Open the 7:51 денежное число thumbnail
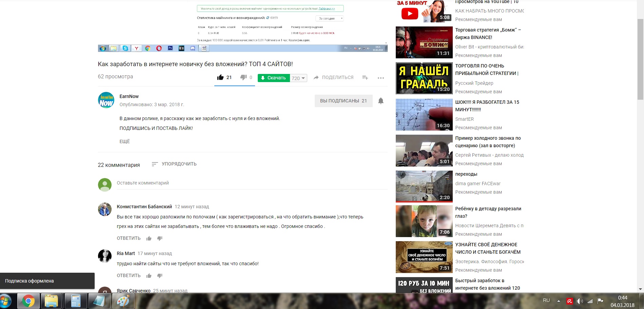Image resolution: width=644 pixels, height=309 pixels. tap(424, 257)
